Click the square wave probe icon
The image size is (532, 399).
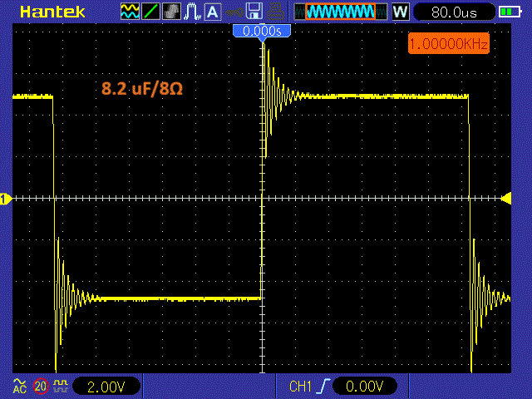tap(61, 386)
